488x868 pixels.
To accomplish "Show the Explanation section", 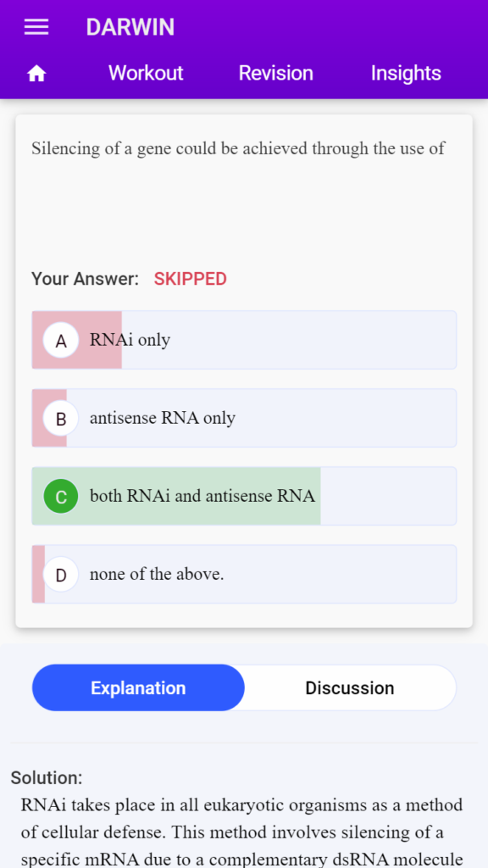I will coord(138,688).
